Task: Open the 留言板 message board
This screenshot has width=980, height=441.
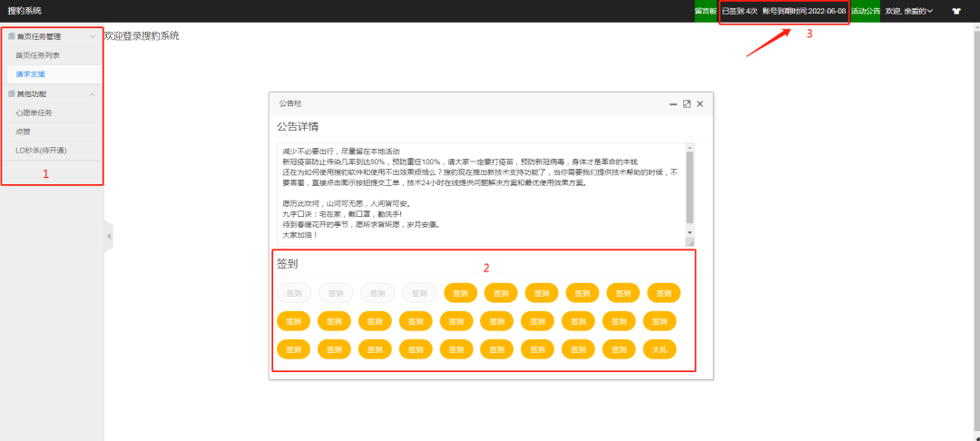Action: click(x=706, y=11)
